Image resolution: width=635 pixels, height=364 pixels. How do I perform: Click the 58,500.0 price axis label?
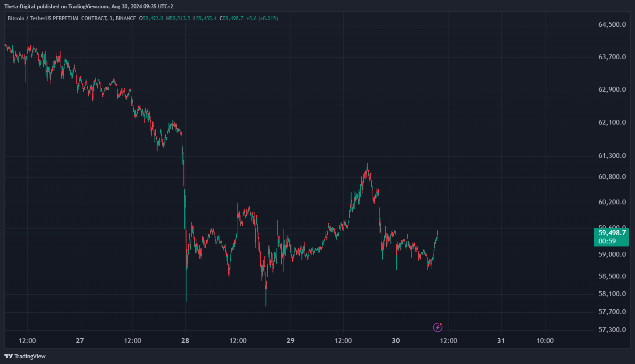[612, 276]
